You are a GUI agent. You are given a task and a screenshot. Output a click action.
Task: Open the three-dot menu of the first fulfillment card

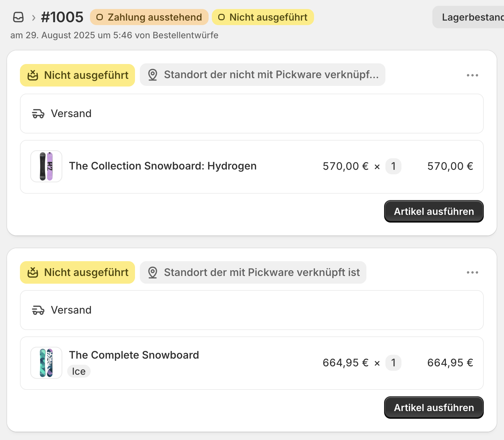[x=472, y=75]
